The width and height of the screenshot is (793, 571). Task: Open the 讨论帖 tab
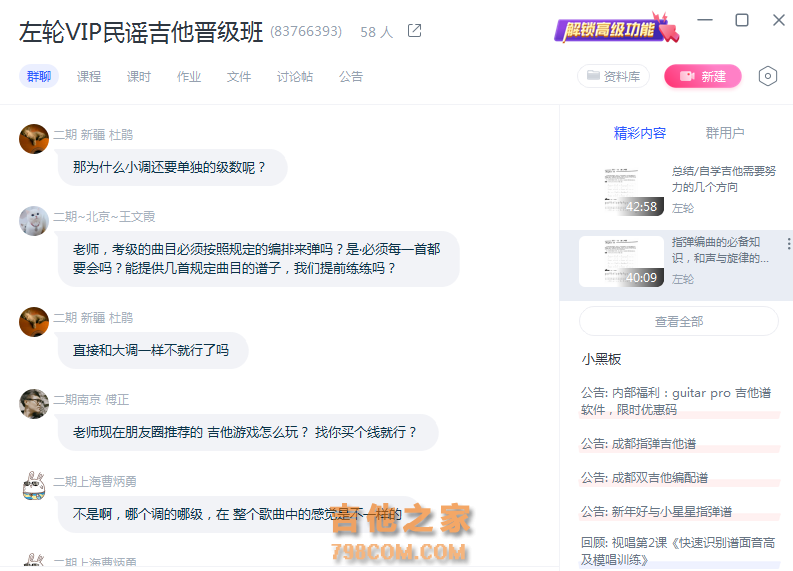[x=295, y=76]
